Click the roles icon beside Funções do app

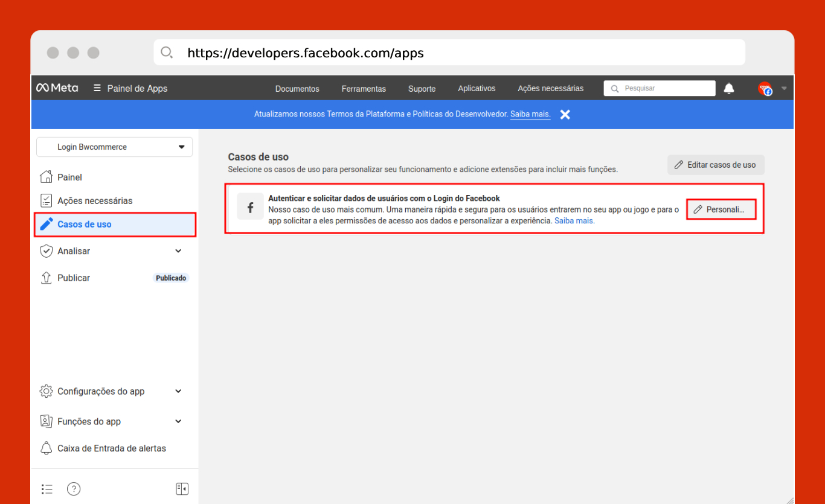46,421
